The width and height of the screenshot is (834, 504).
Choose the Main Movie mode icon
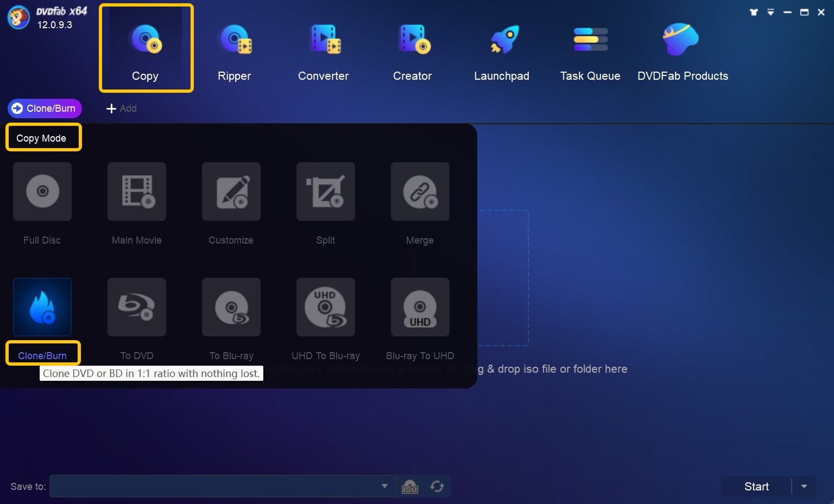click(137, 192)
